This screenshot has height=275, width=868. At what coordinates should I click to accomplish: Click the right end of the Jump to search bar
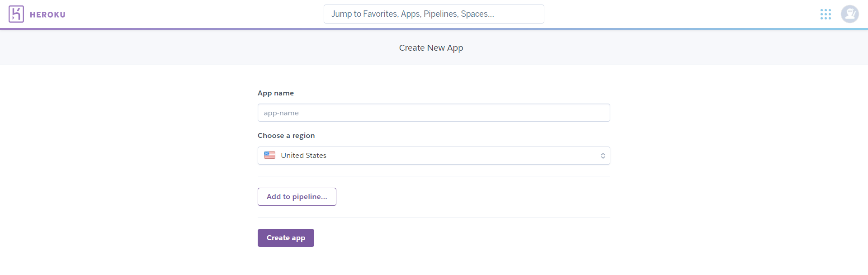pos(533,14)
